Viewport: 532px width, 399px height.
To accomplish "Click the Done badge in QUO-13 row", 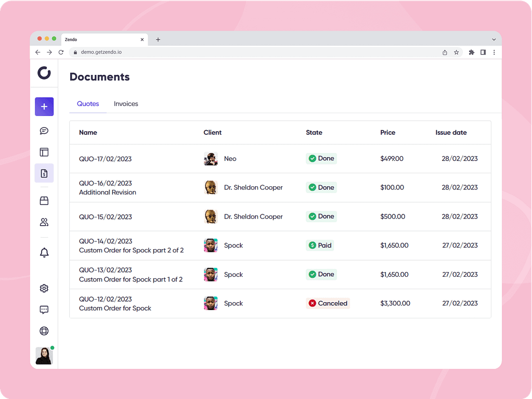I will [x=321, y=274].
